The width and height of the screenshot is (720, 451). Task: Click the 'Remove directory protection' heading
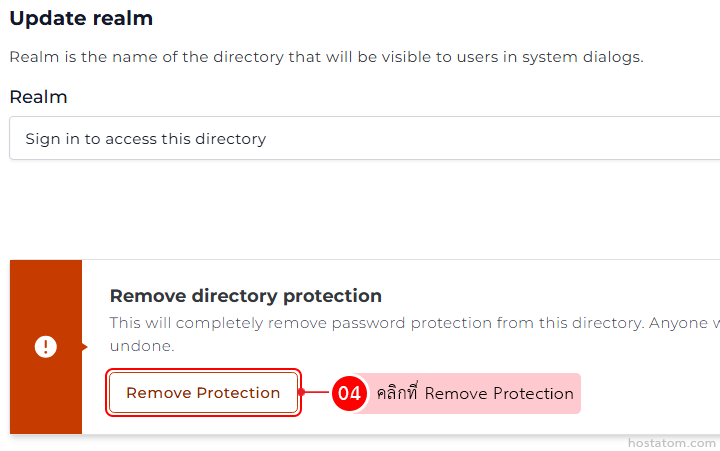245,296
